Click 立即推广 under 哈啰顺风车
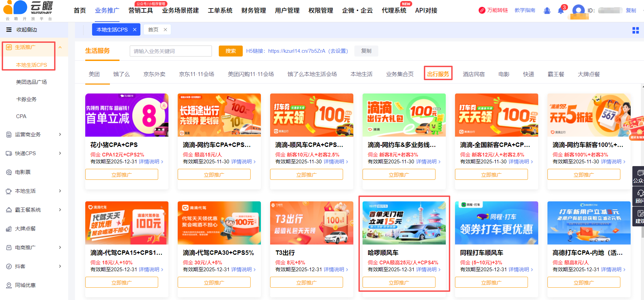The width and height of the screenshot is (644, 300). click(399, 283)
